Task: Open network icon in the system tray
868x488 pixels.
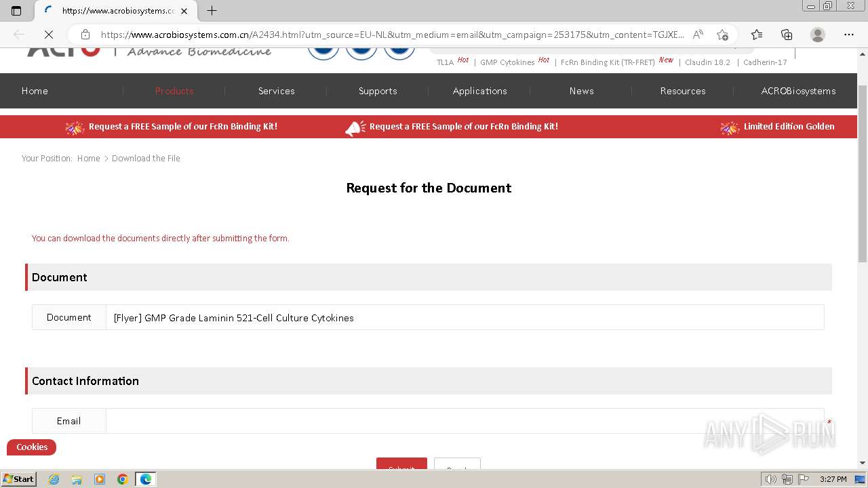Action: [787, 479]
